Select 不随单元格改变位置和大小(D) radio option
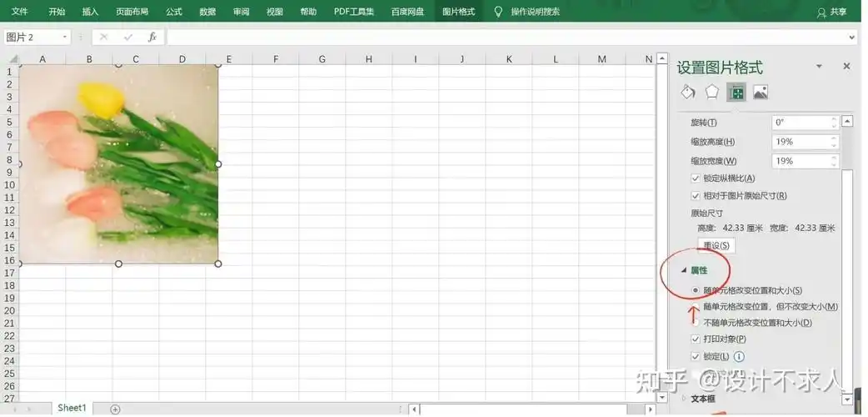 click(696, 323)
